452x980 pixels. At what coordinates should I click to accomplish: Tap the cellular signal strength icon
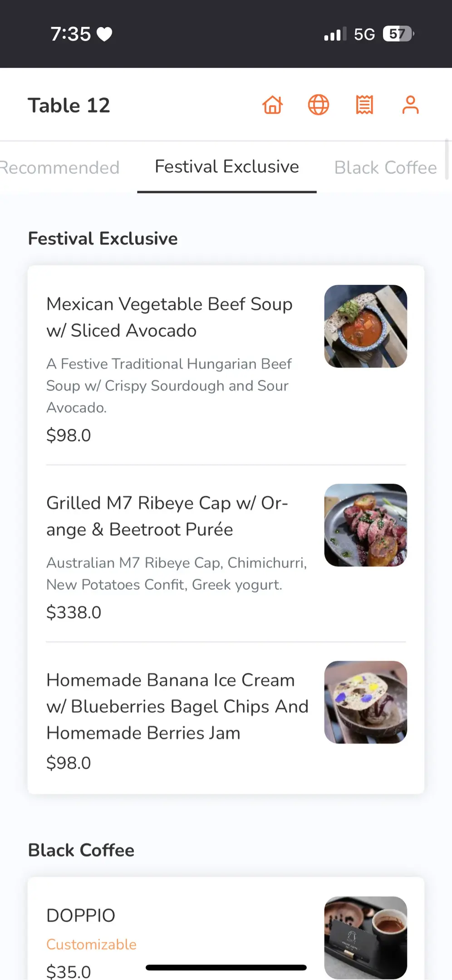point(334,34)
